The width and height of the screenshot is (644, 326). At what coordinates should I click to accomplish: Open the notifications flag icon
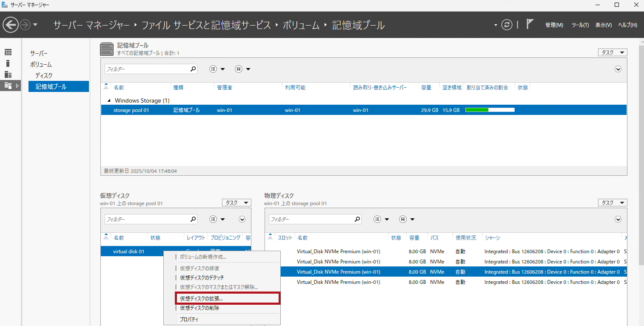point(530,24)
